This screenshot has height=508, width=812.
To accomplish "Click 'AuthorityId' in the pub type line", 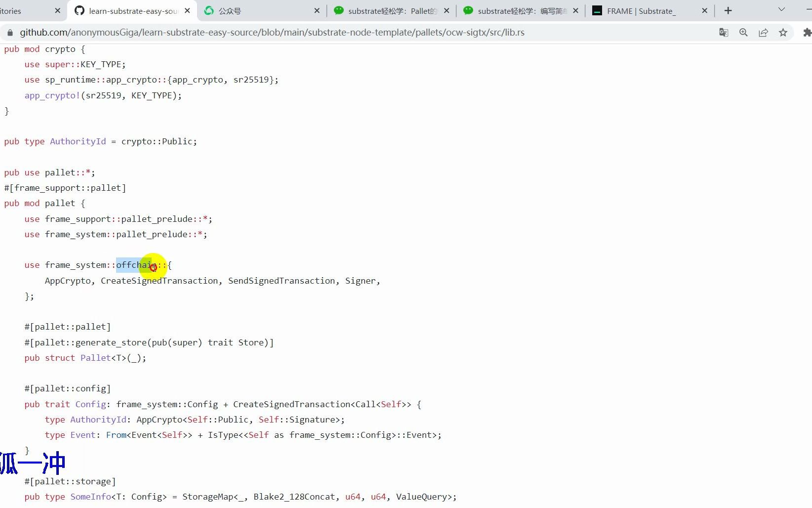I will tap(78, 141).
